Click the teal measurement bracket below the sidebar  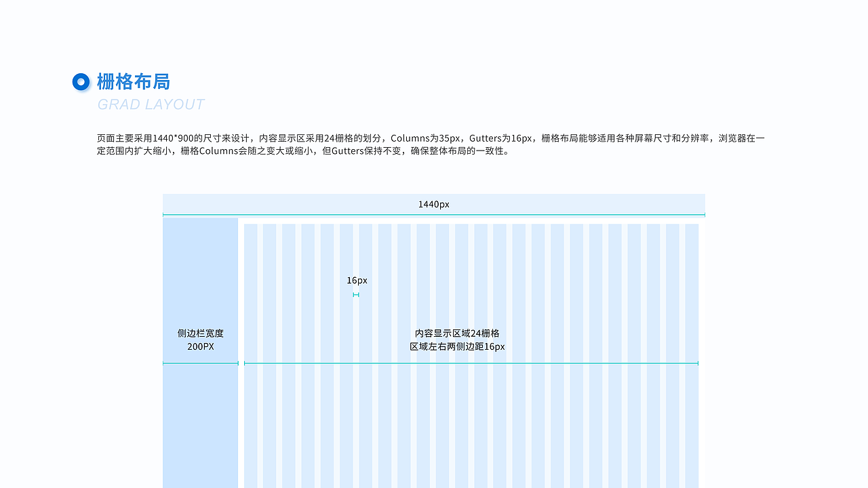pos(200,363)
